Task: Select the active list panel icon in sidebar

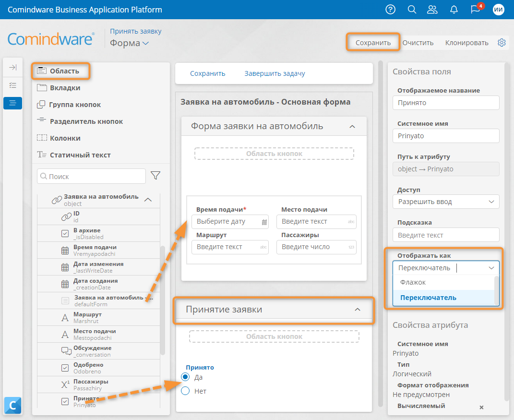Action: [x=13, y=103]
